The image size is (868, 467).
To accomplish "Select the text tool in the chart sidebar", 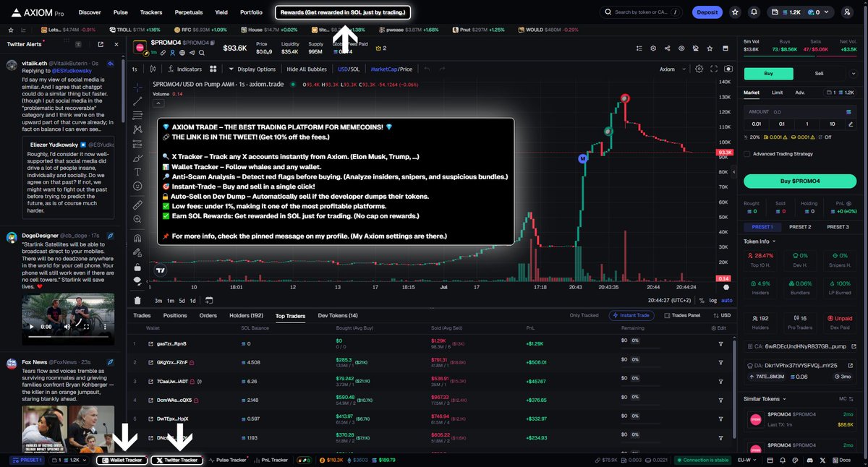I will point(137,171).
